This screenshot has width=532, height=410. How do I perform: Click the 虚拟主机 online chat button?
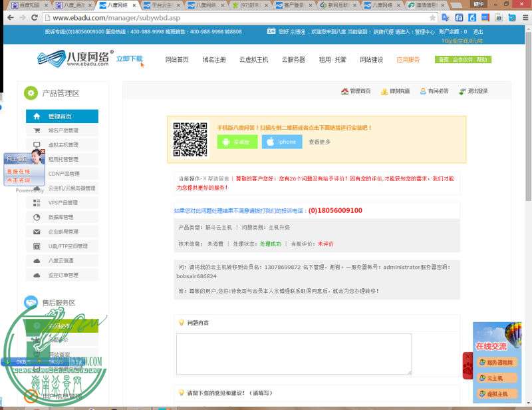(497, 394)
